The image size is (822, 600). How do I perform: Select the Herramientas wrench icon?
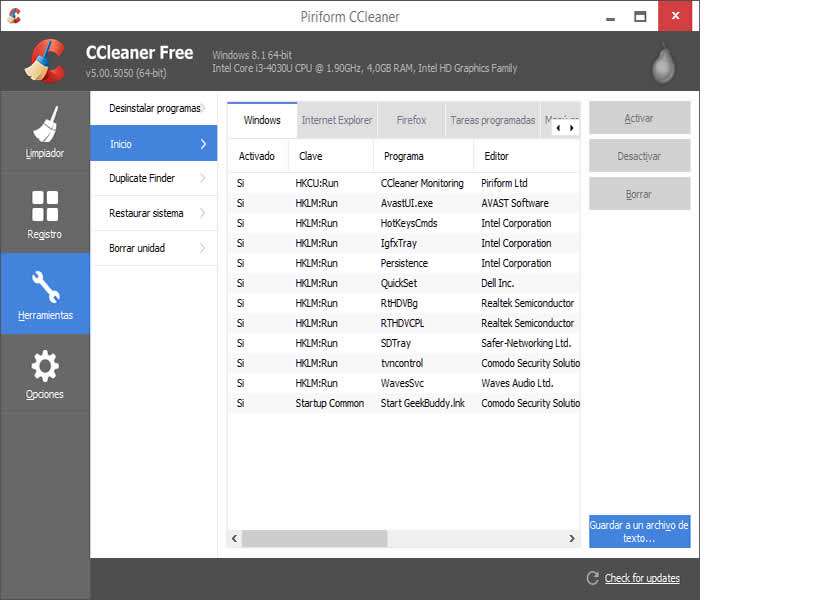click(x=45, y=287)
